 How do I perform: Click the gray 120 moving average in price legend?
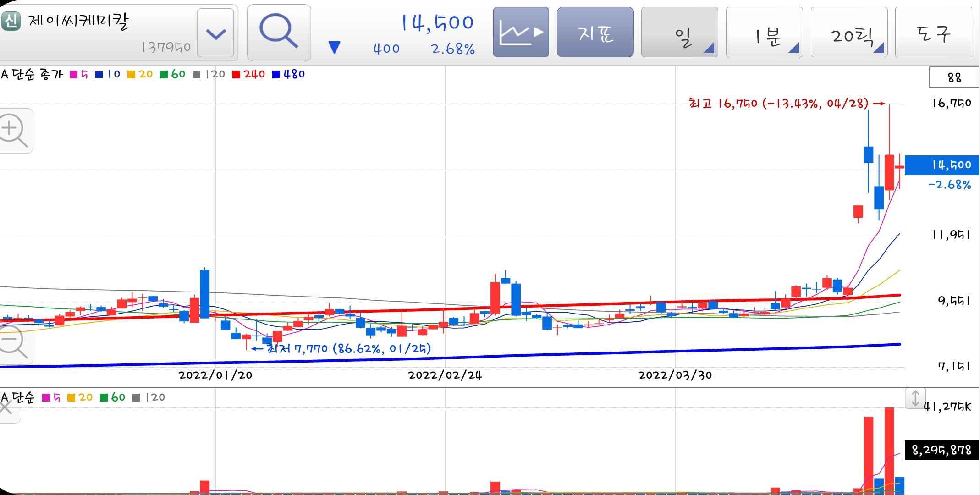(209, 74)
